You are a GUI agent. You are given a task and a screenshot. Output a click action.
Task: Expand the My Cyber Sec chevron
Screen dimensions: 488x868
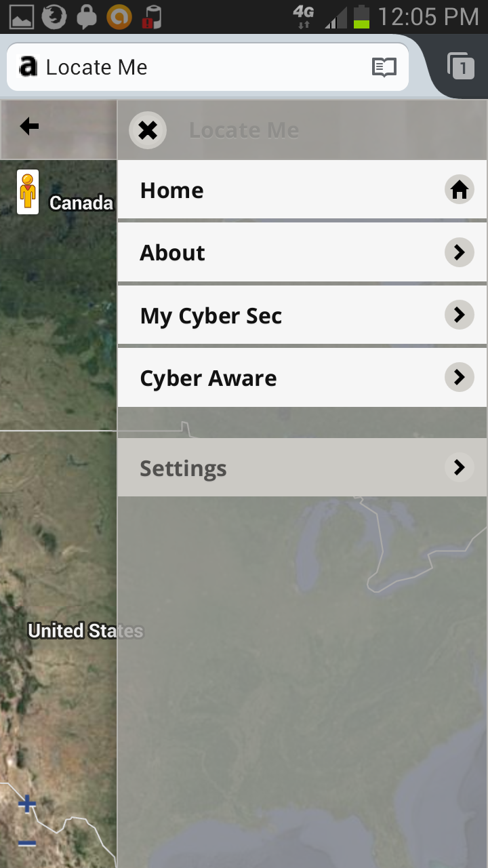tap(459, 315)
